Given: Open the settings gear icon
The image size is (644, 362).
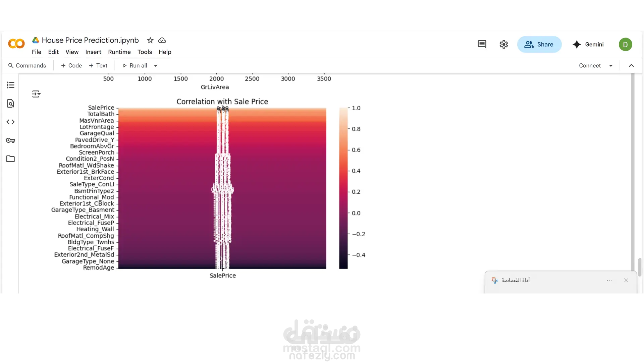Looking at the screenshot, I should click(504, 44).
